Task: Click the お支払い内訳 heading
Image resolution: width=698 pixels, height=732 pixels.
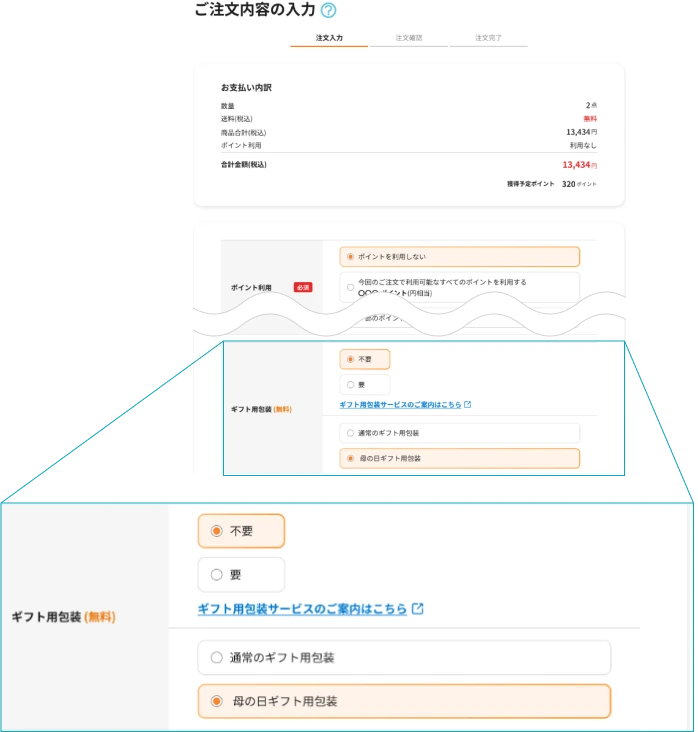Action: (x=247, y=88)
